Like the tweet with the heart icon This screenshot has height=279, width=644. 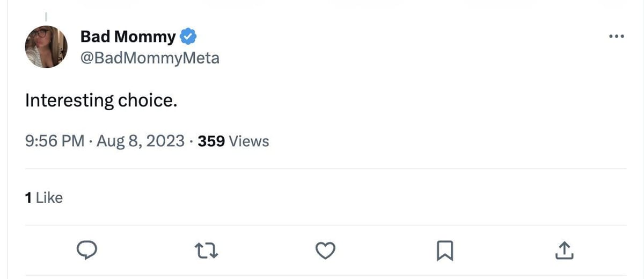click(x=326, y=250)
